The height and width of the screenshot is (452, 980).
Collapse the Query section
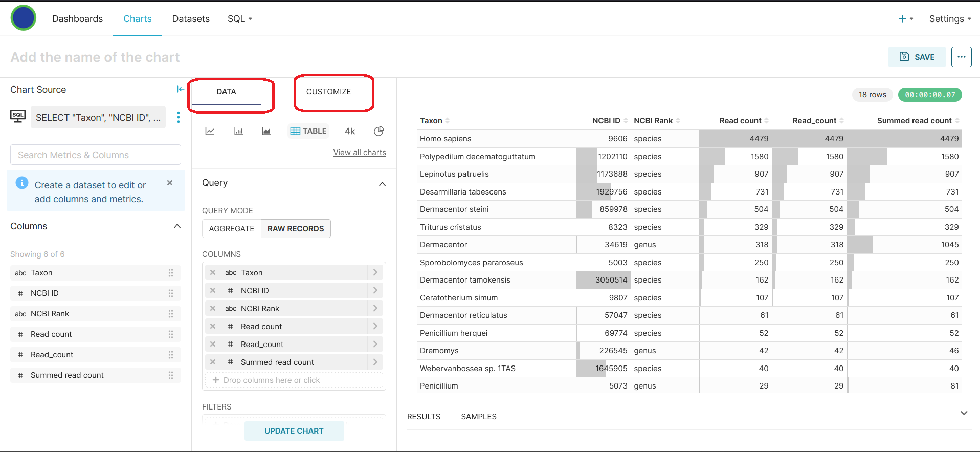(382, 184)
